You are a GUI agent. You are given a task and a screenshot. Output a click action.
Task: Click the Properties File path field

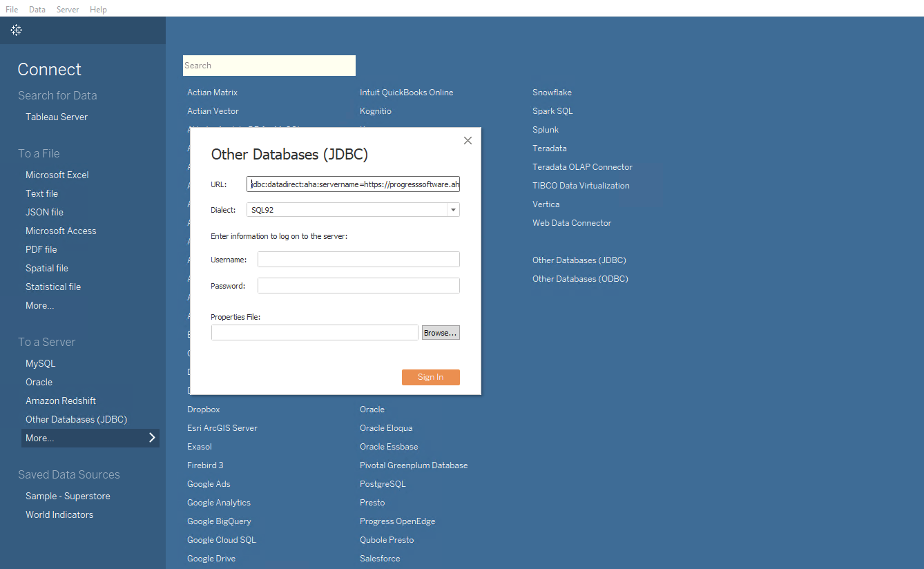pyautogui.click(x=315, y=333)
